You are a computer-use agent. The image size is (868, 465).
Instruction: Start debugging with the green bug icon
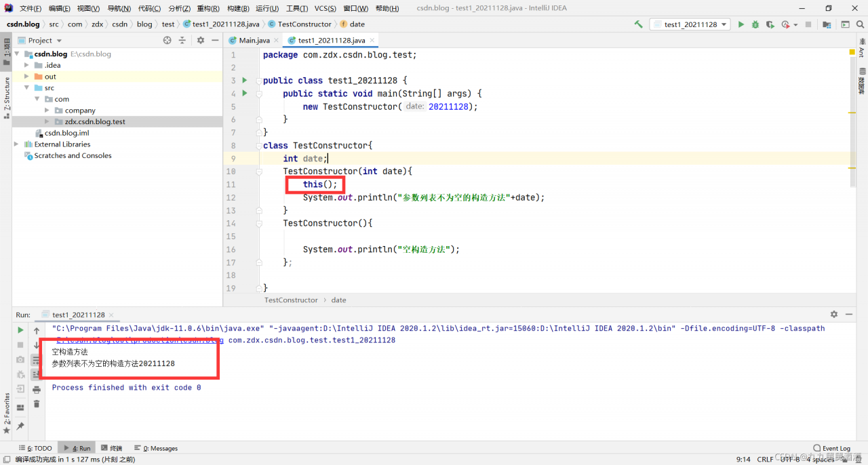tap(755, 24)
